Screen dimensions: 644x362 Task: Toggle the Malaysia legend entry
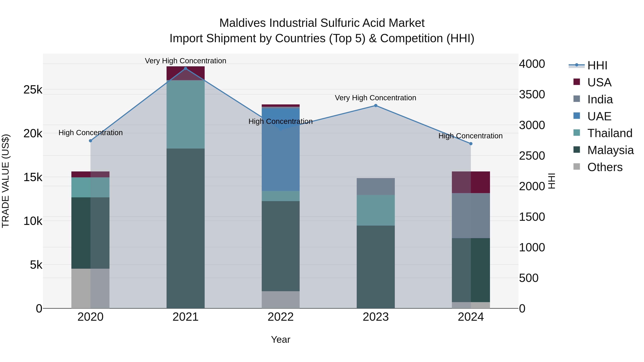[604, 150]
